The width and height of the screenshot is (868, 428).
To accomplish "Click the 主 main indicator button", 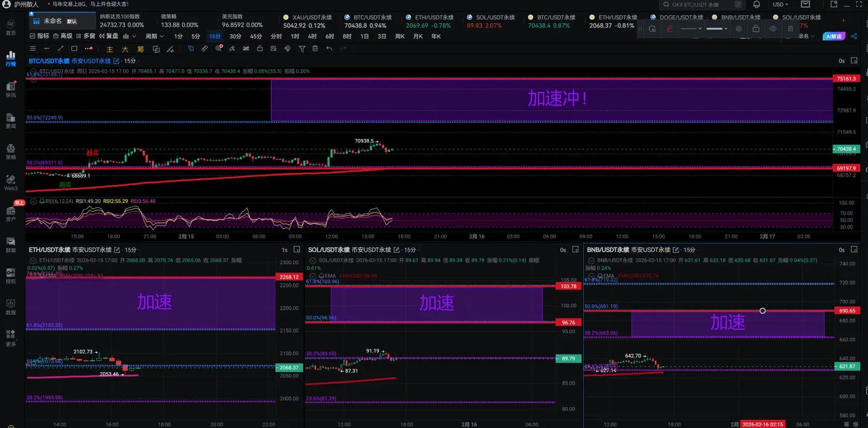I will coord(110,49).
